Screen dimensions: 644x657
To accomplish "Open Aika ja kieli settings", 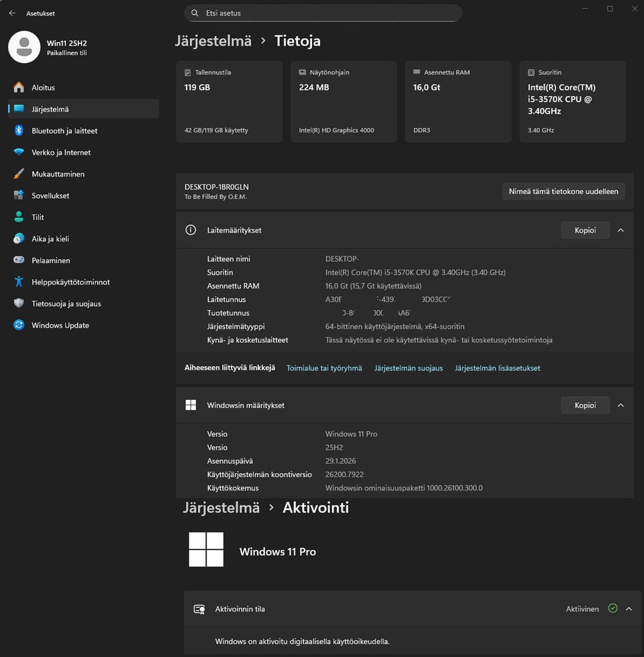I will pyautogui.click(x=50, y=239).
